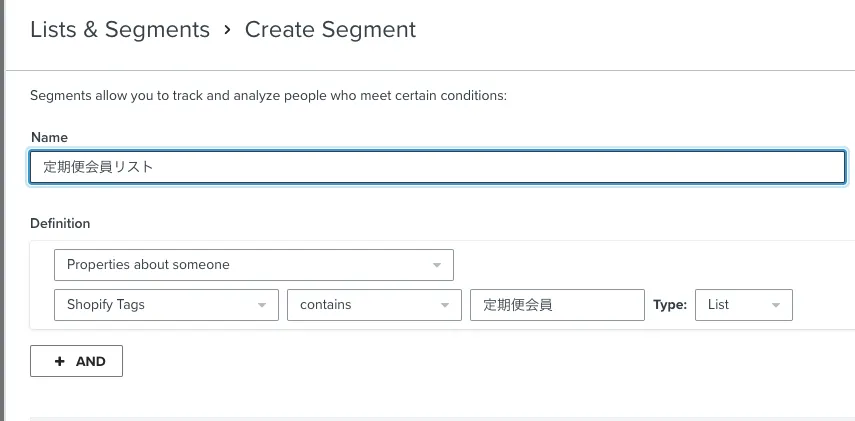
Task: Click the Type: label
Action: click(670, 305)
